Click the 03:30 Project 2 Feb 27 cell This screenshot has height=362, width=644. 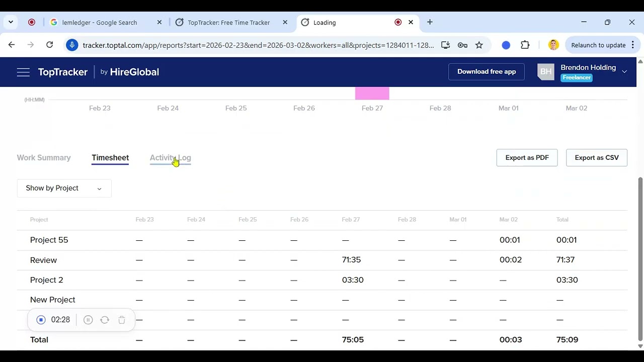click(353, 280)
